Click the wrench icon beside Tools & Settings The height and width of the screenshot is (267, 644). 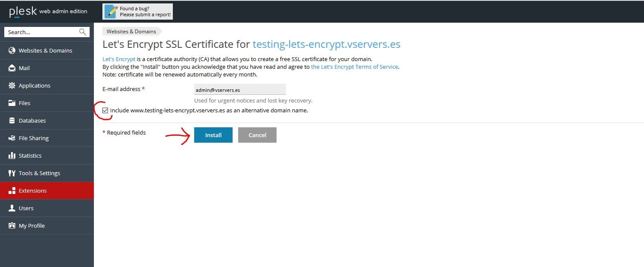pos(12,173)
